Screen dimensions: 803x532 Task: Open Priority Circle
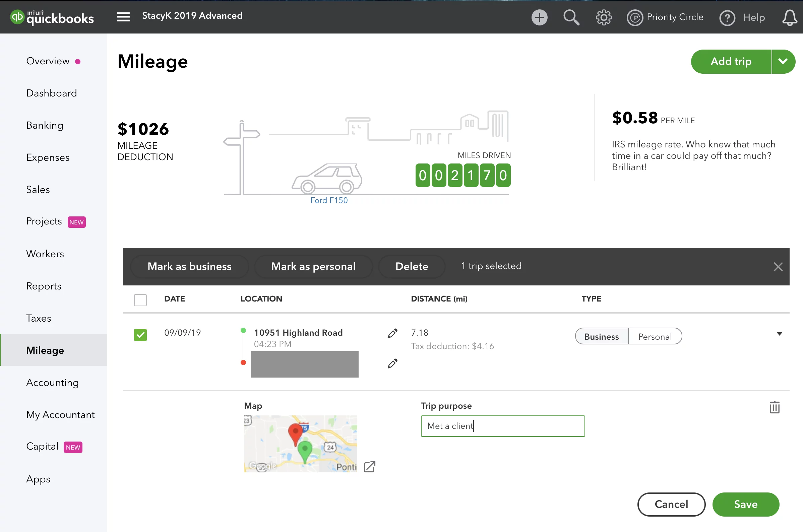[x=665, y=17]
